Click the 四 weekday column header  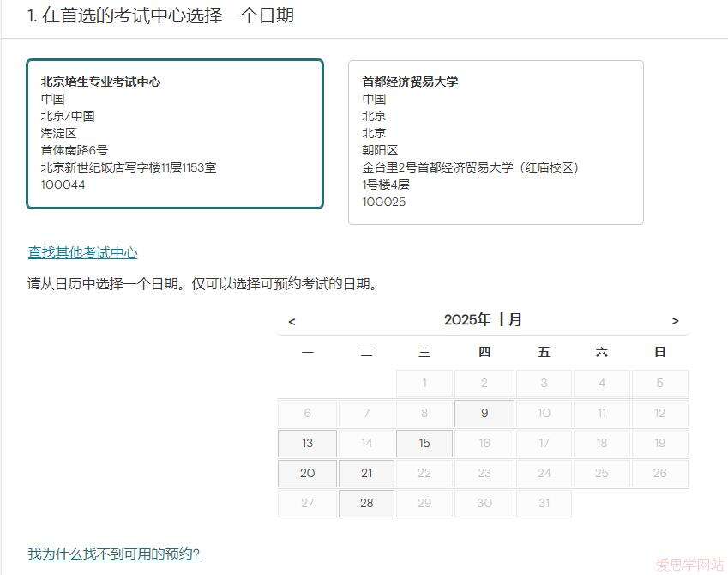coord(484,352)
